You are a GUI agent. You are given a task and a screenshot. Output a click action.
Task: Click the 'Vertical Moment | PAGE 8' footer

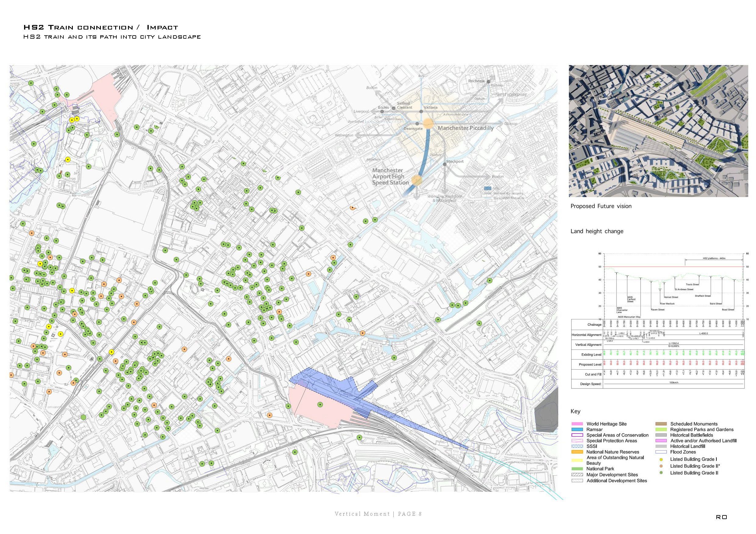[x=378, y=514]
